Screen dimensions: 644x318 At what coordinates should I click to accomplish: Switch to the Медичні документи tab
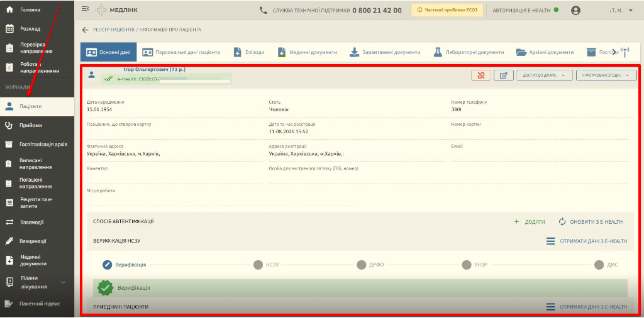click(x=308, y=52)
